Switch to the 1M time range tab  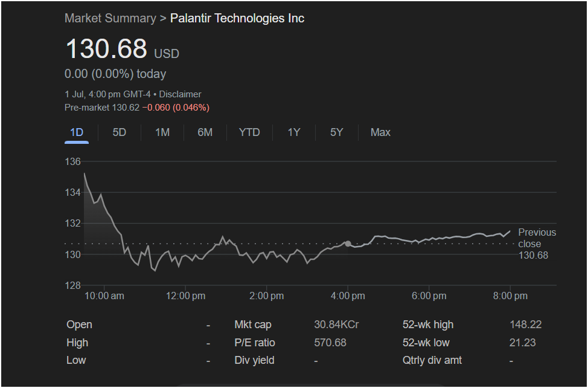(x=162, y=132)
